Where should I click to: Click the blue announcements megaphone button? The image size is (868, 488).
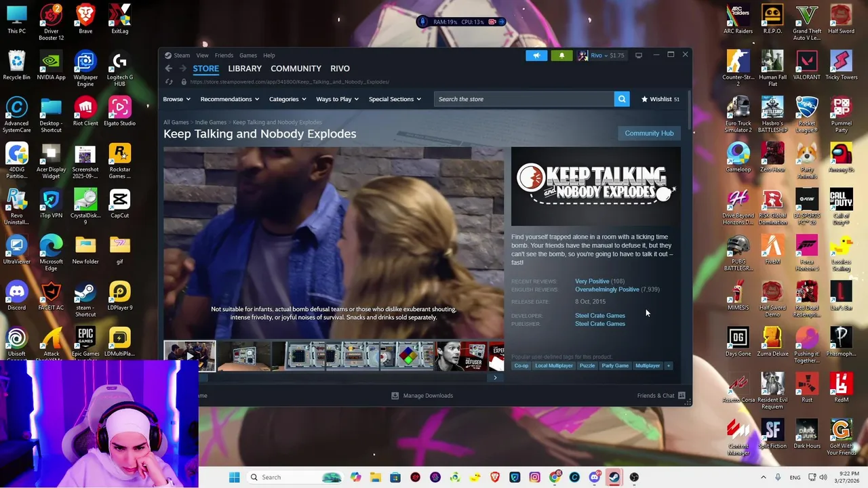536,56
